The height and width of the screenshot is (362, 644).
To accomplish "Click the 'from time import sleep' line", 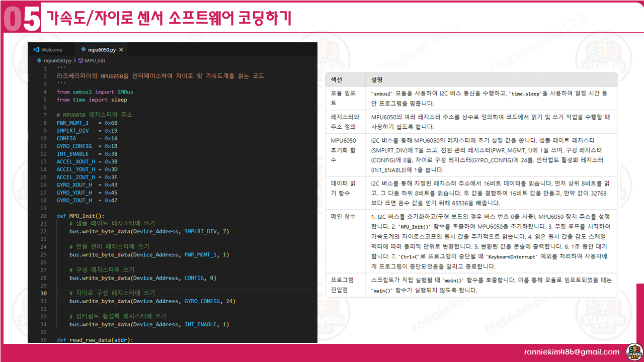I will pos(92,100).
